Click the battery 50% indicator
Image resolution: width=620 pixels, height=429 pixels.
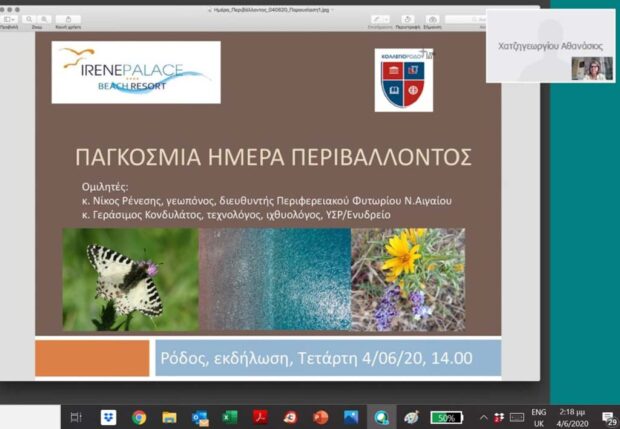[446, 418]
